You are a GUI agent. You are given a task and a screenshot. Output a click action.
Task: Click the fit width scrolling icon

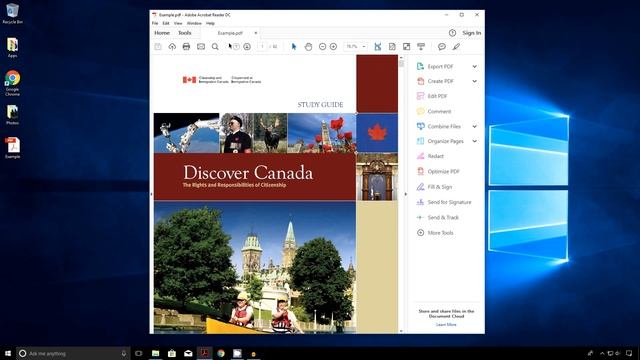click(378, 47)
